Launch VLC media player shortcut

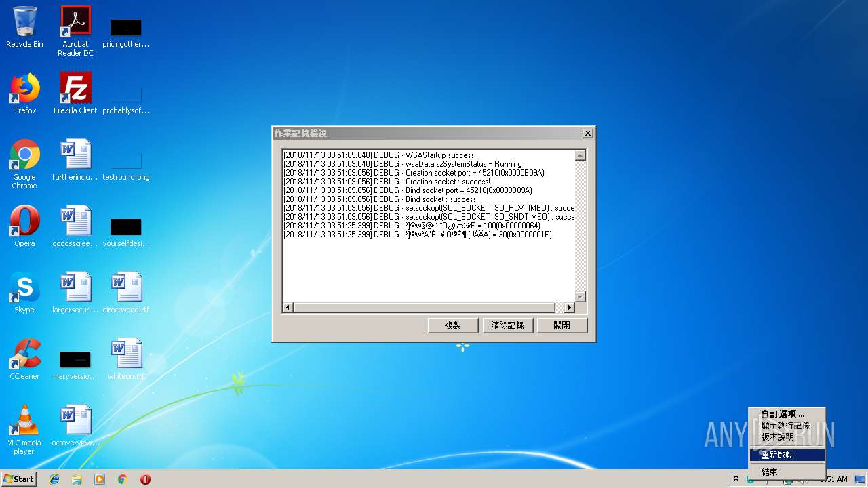[24, 430]
